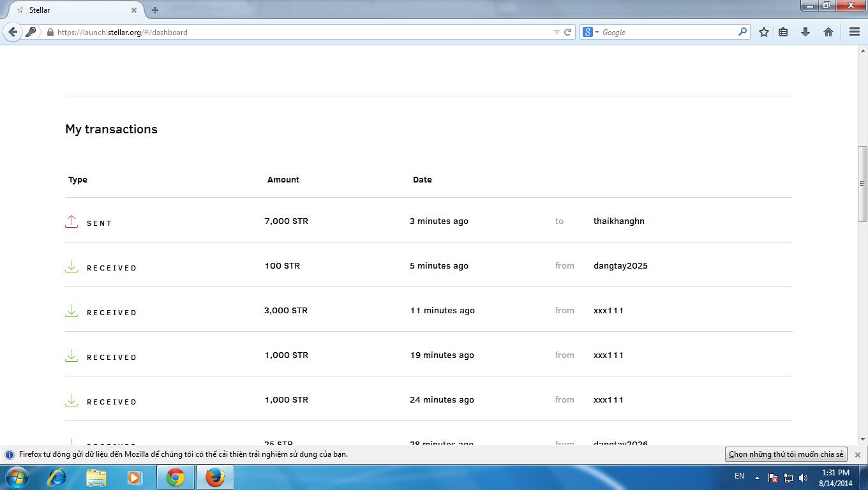Click the network tray icon
868x490 pixels.
[788, 478]
